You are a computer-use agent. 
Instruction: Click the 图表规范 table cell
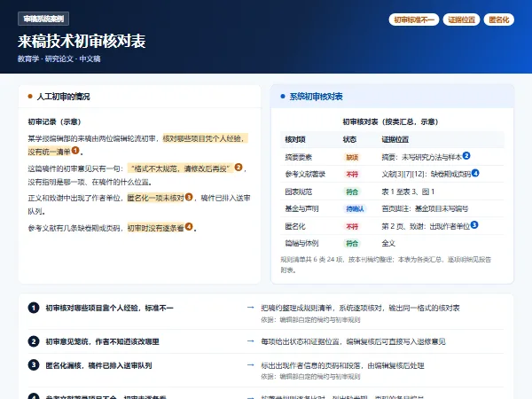click(x=298, y=192)
